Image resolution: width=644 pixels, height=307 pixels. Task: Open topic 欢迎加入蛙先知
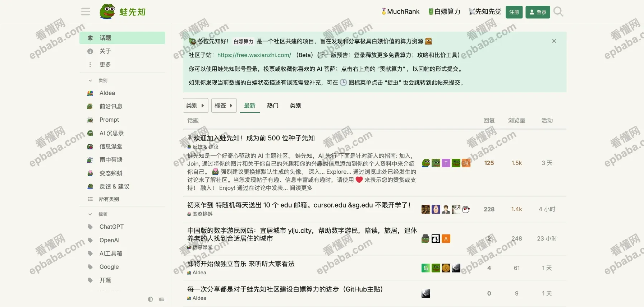click(x=254, y=138)
